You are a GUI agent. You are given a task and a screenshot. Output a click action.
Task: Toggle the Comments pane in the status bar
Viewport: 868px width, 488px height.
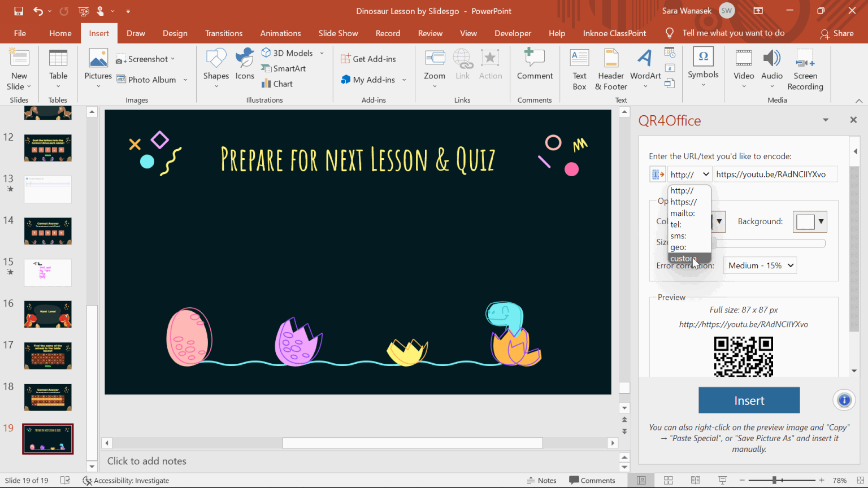(592, 480)
